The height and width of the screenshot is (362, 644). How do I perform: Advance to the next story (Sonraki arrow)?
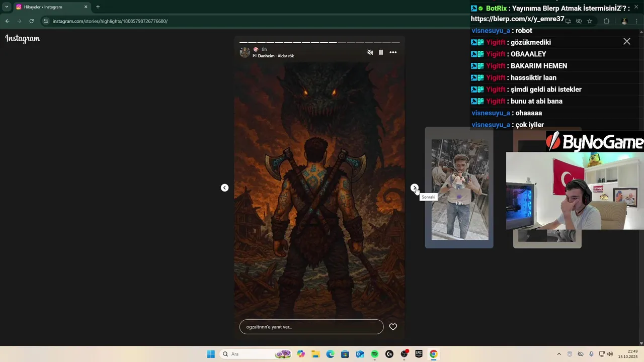pos(414,188)
